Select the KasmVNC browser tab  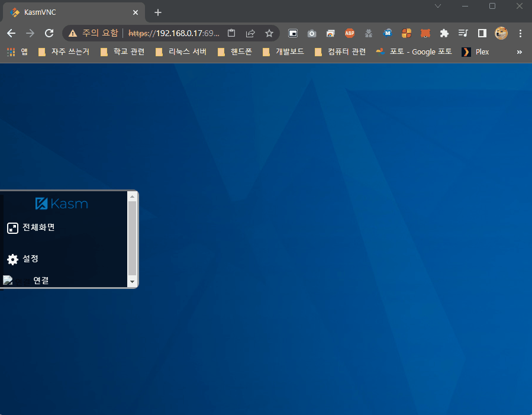74,12
